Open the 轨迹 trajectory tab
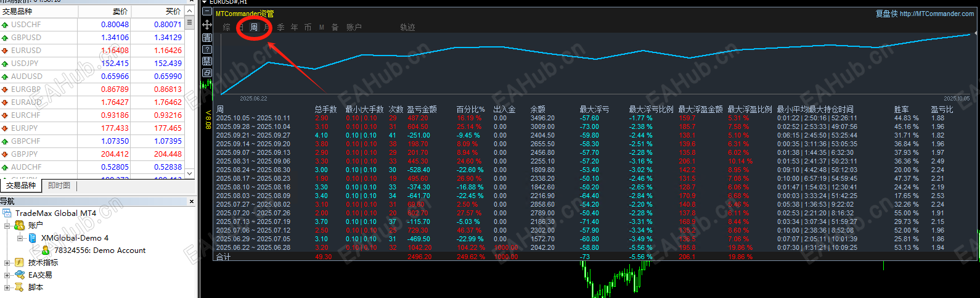Image resolution: width=980 pixels, height=298 pixels. 407,27
